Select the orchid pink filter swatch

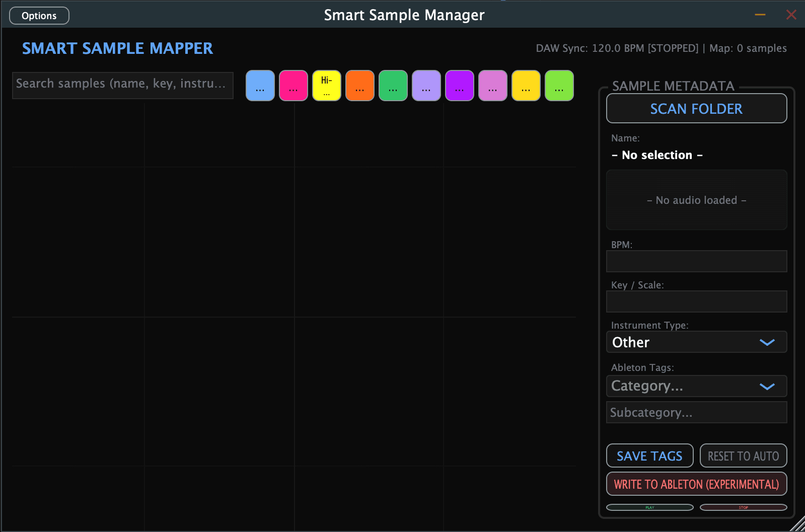[493, 86]
